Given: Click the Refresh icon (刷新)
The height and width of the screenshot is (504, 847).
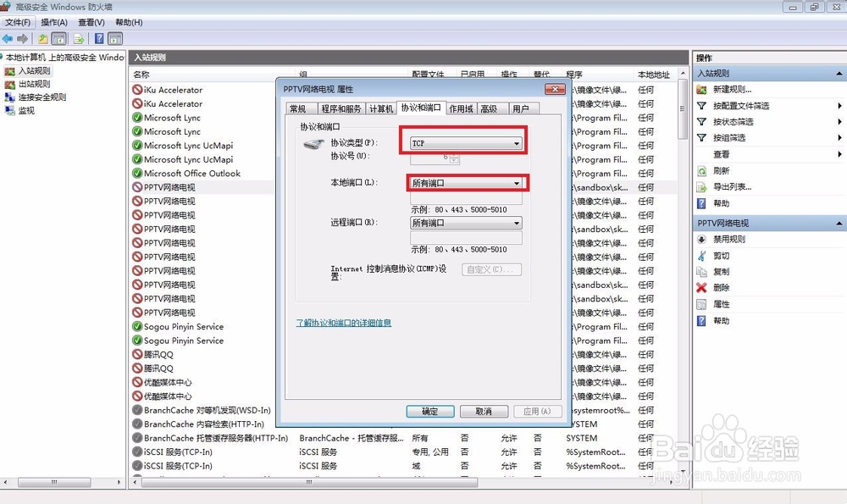Looking at the screenshot, I should 701,171.
